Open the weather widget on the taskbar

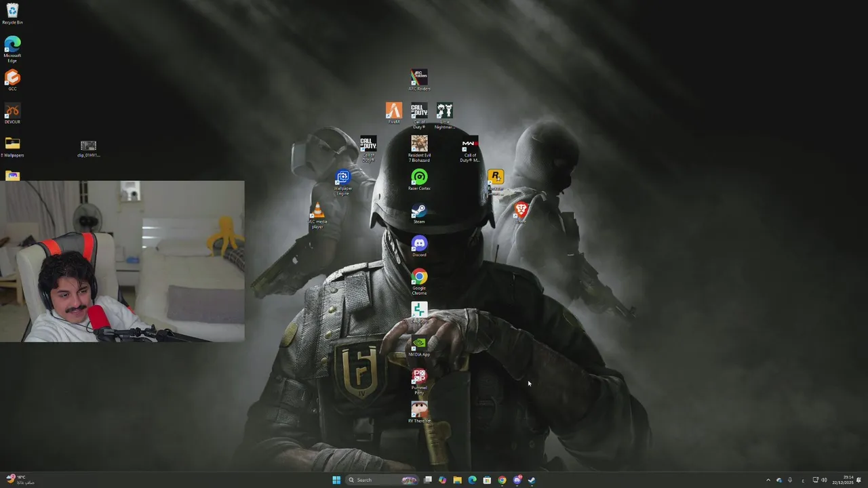point(19,480)
